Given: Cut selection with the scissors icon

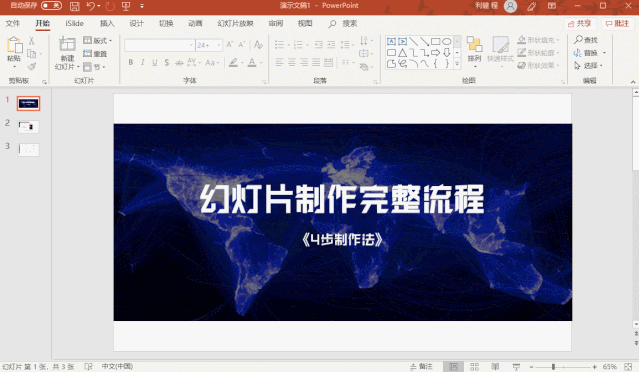Looking at the screenshot, I should [x=32, y=41].
